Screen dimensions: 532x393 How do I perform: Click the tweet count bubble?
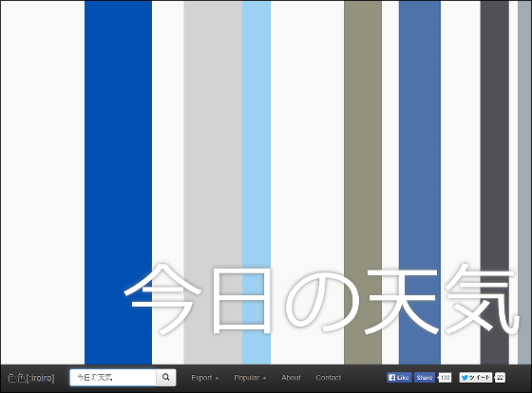tap(500, 378)
